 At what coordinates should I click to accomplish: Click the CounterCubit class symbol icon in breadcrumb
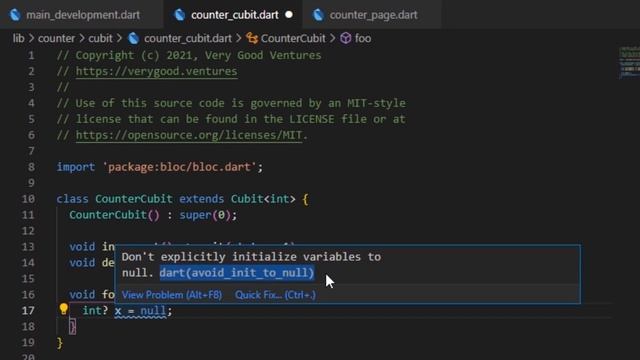coord(252,38)
